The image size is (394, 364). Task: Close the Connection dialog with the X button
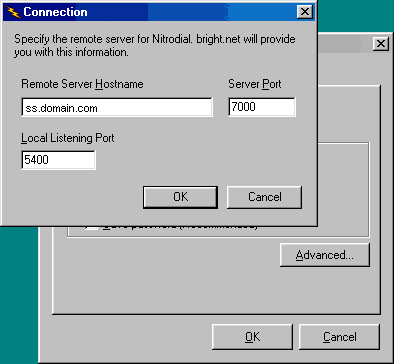[305, 12]
